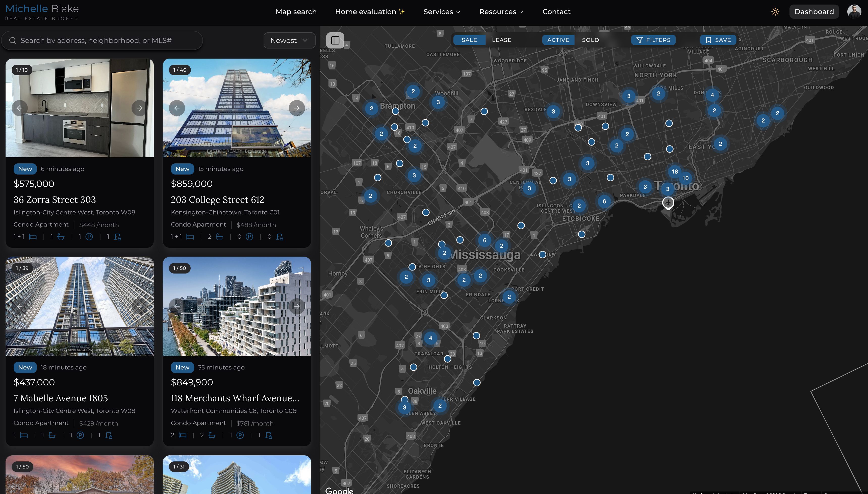Next photo arrow on Merchants Wharf listing
Viewport: 868px width, 494px height.
click(297, 306)
